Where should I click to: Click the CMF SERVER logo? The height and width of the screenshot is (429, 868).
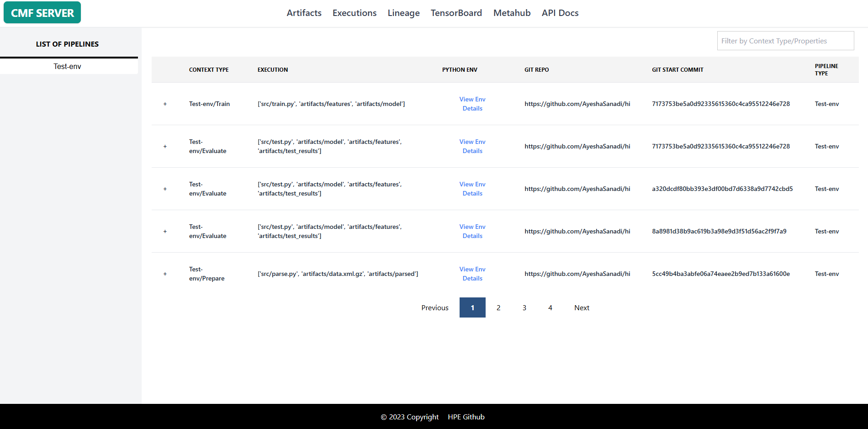(x=42, y=12)
